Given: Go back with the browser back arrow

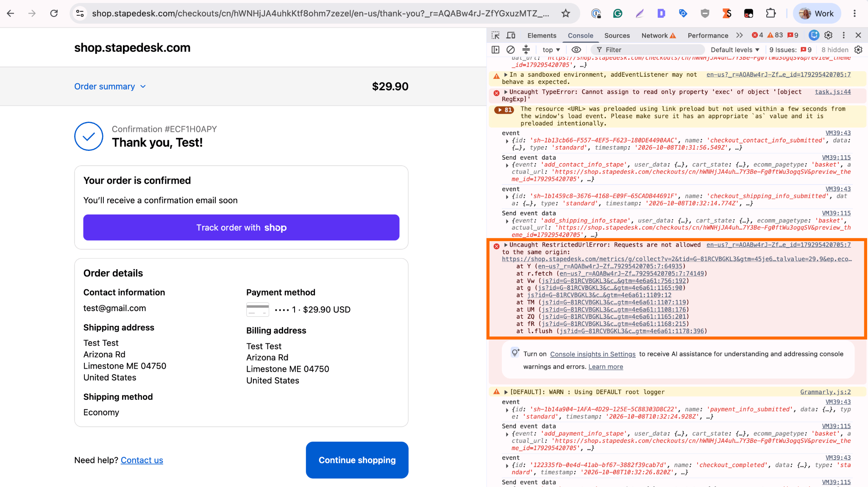Looking at the screenshot, I should (11, 14).
